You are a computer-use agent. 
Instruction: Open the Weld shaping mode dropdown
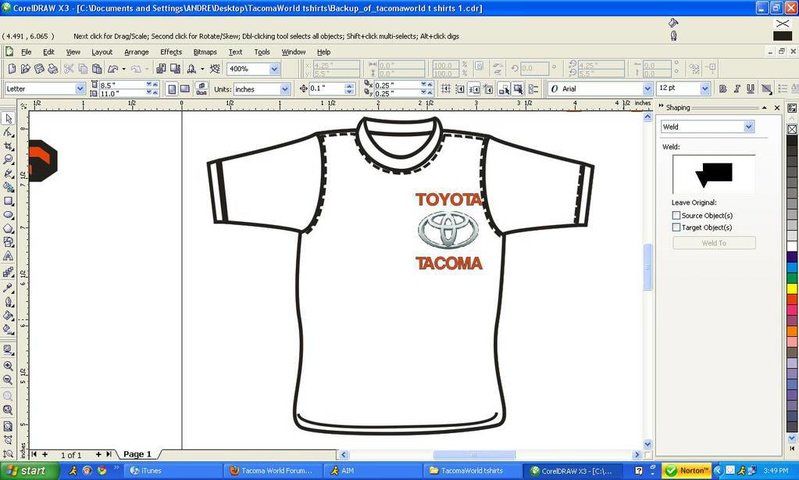pos(749,127)
